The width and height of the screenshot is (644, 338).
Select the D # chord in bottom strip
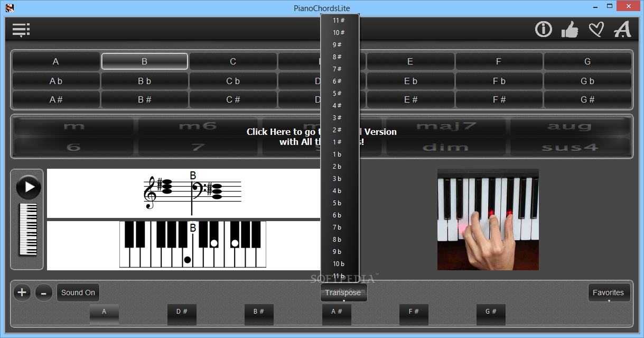tap(182, 314)
